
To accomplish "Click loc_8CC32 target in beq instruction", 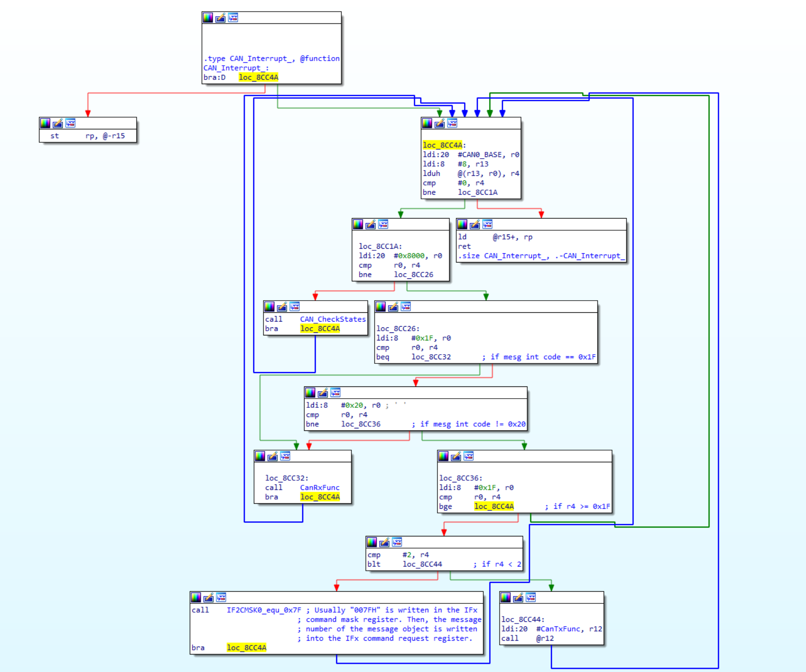I will (431, 357).
